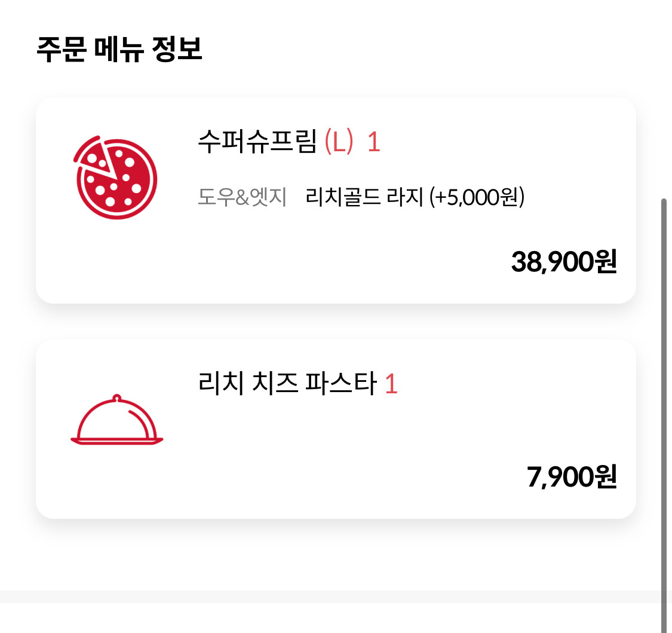Image resolution: width=672 pixels, height=633 pixels.
Task: Click the 7,900원 price
Action: click(x=572, y=476)
